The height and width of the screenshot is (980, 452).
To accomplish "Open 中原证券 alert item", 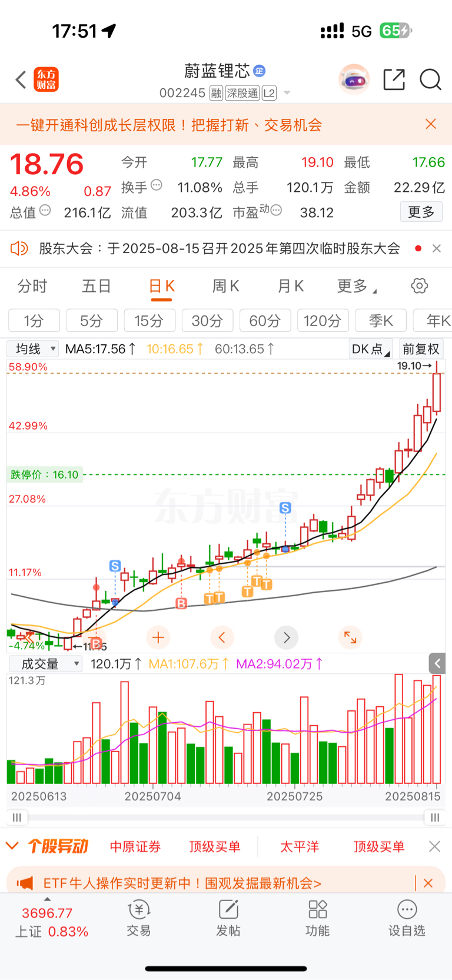I will click(135, 846).
